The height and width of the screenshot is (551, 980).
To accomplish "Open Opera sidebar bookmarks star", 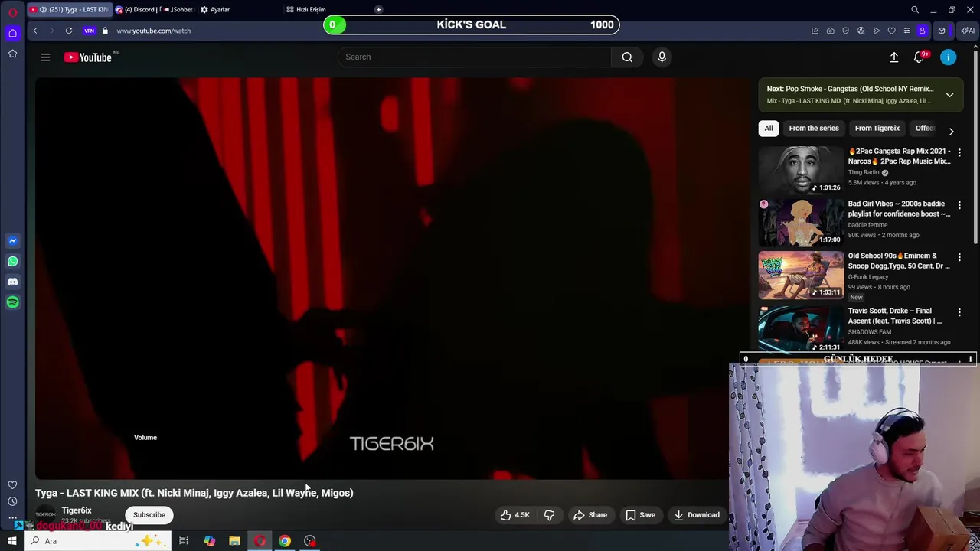I will (12, 54).
